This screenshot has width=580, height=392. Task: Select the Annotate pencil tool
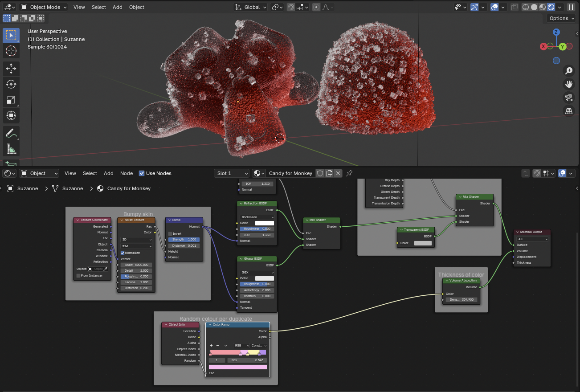click(11, 133)
